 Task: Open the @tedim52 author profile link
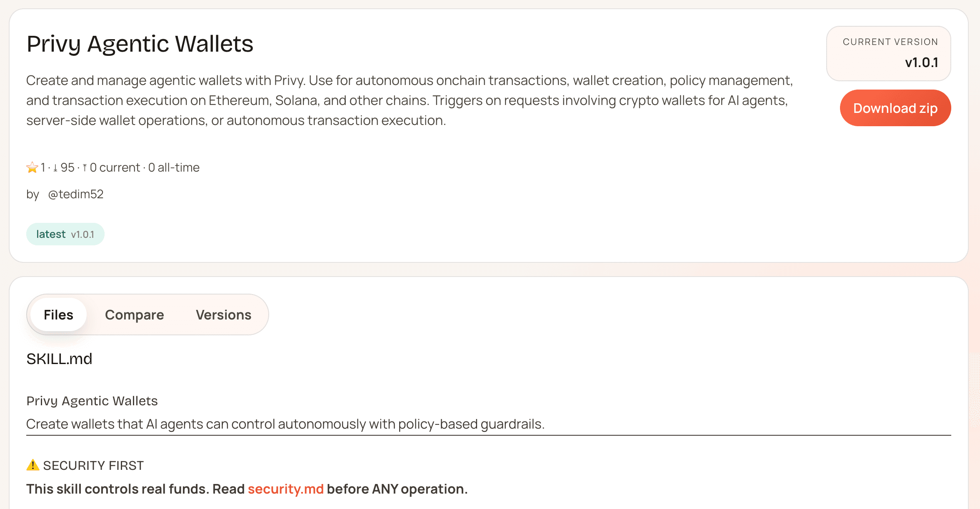75,194
